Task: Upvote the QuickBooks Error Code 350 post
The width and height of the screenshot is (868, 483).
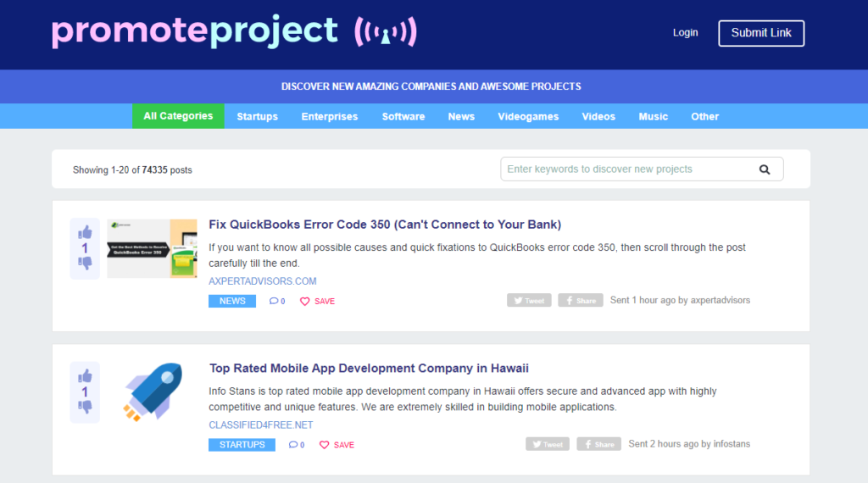Action: pos(85,232)
